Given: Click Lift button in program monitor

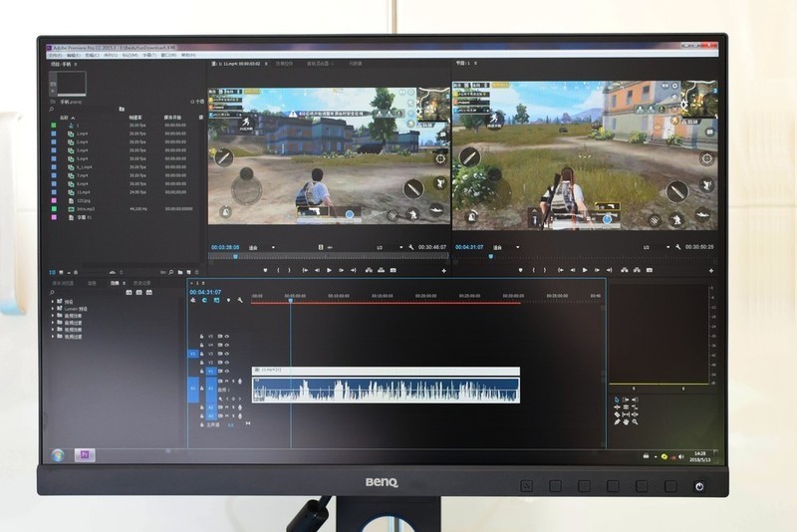Looking at the screenshot, I should coord(625,270).
